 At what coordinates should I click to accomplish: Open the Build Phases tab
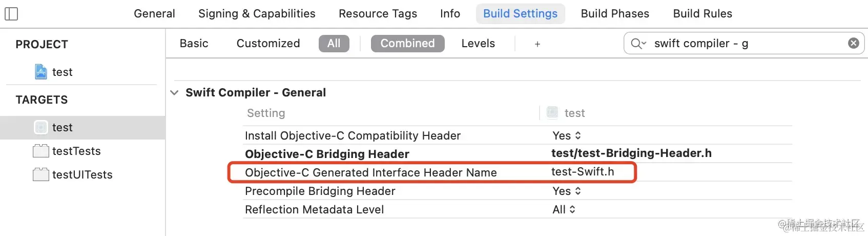click(615, 14)
